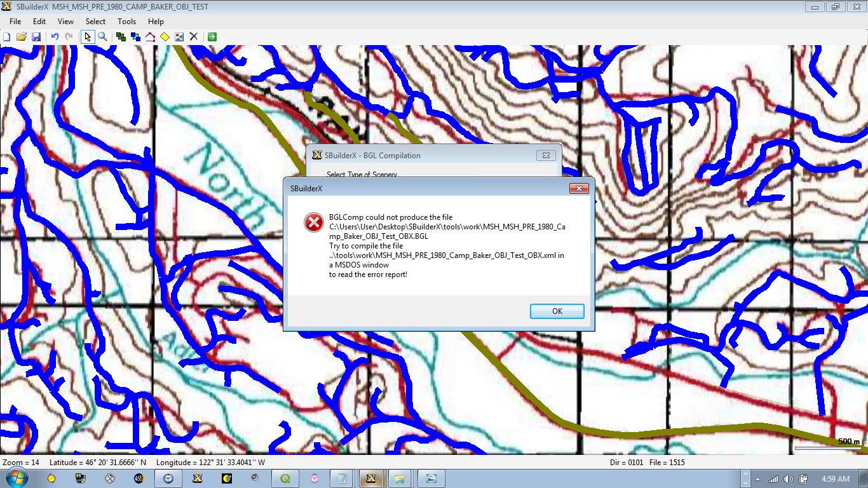This screenshot has height=488, width=868.
Task: Save the project with the floppy disk icon
Action: pyautogui.click(x=36, y=37)
